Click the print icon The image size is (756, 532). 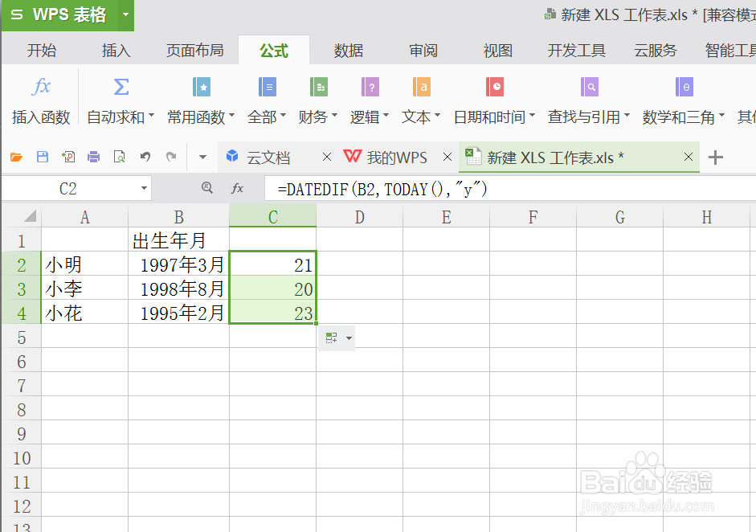pos(93,156)
